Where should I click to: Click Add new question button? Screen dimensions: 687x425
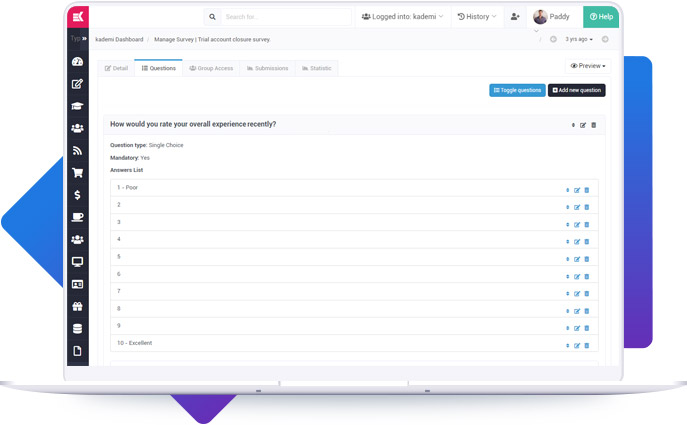point(576,90)
